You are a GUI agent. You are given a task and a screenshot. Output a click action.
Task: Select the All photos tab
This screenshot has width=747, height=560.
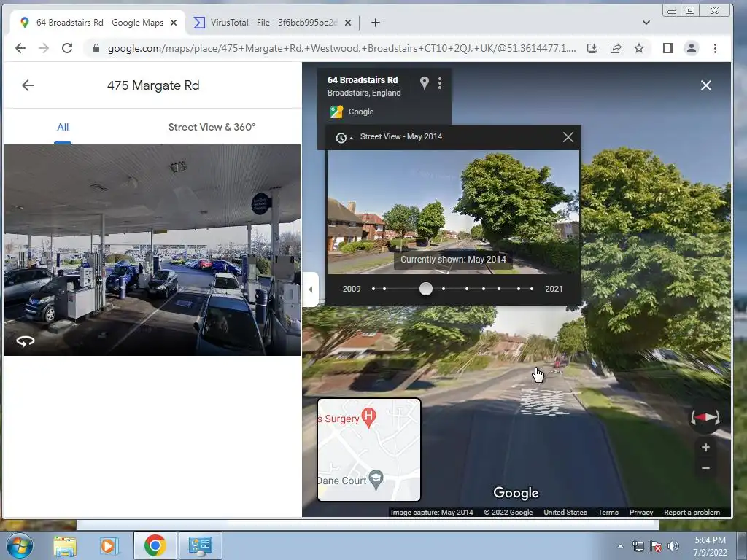click(x=63, y=127)
